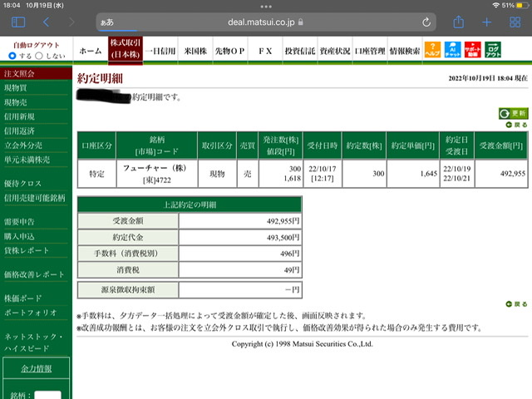Viewport: 532px width, 399px height.
Task: Click the 496円 手数料 value
Action: click(290, 254)
